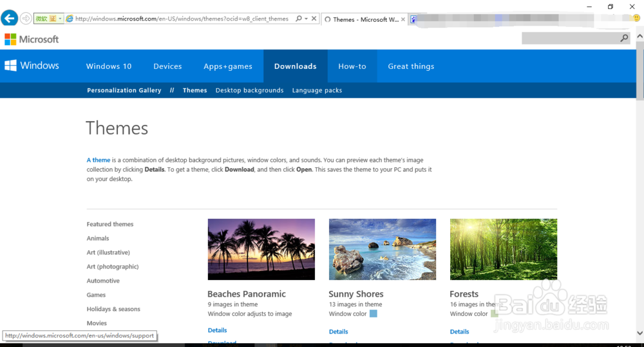The height and width of the screenshot is (347, 644).
Task: Open the Apps+games menu
Action: 228,66
